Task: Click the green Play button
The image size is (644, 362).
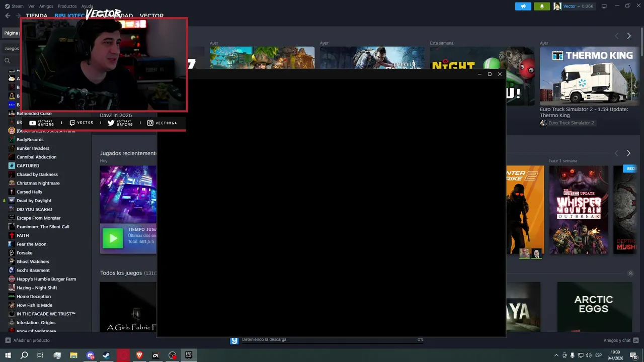Action: click(x=113, y=238)
